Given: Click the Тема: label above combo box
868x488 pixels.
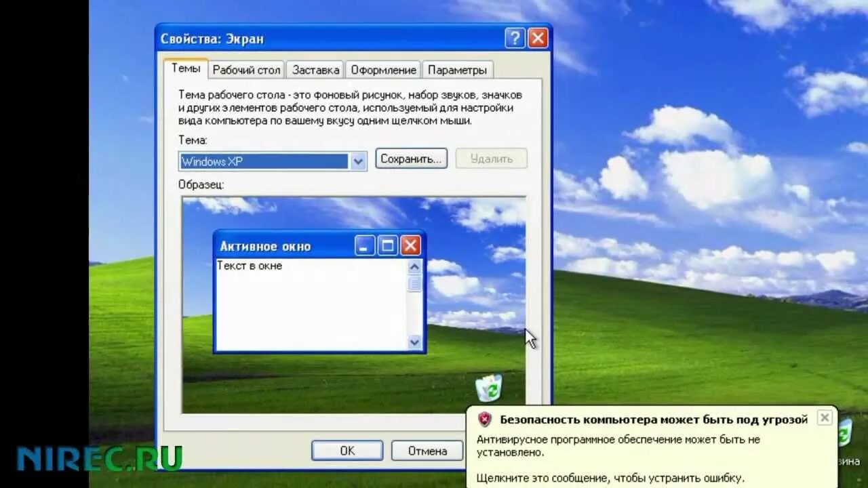Looking at the screenshot, I should 193,140.
